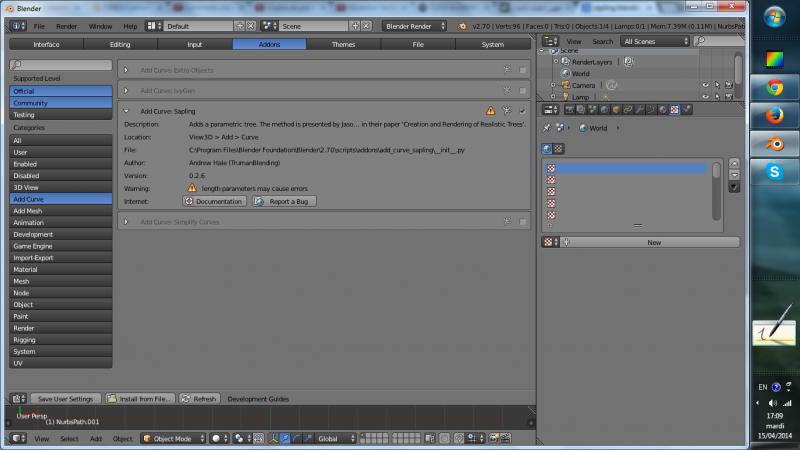Click the pin icon in Properties context
The width and height of the screenshot is (800, 450).
[547, 128]
